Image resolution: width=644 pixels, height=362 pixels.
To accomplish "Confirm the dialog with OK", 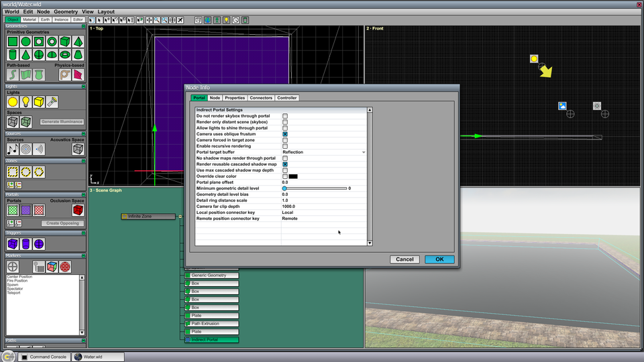I will (x=439, y=259).
